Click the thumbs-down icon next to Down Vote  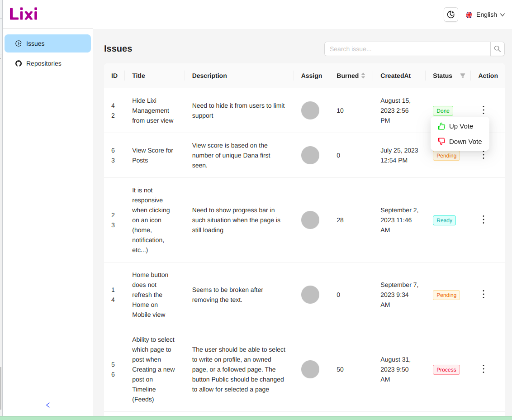[441, 141]
